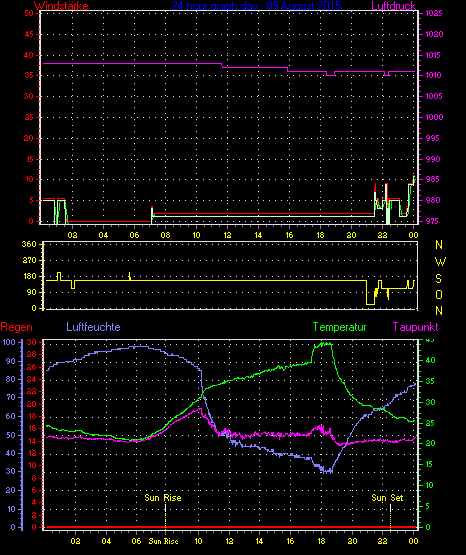Click the 24 hour graph date title
Screen dimensions: 466x555
pos(257,5)
